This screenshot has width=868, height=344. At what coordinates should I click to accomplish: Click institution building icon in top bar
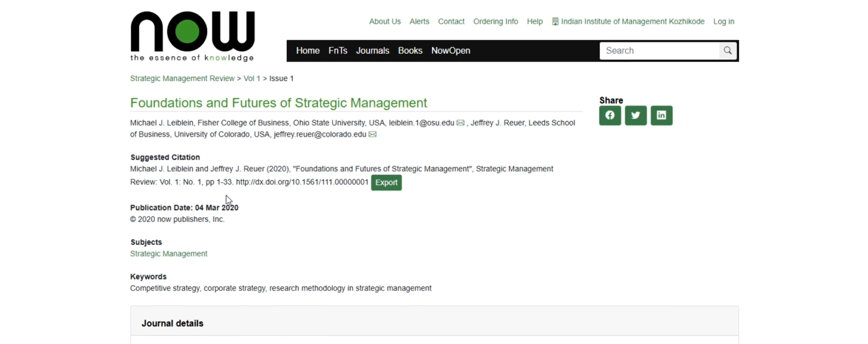(x=555, y=22)
